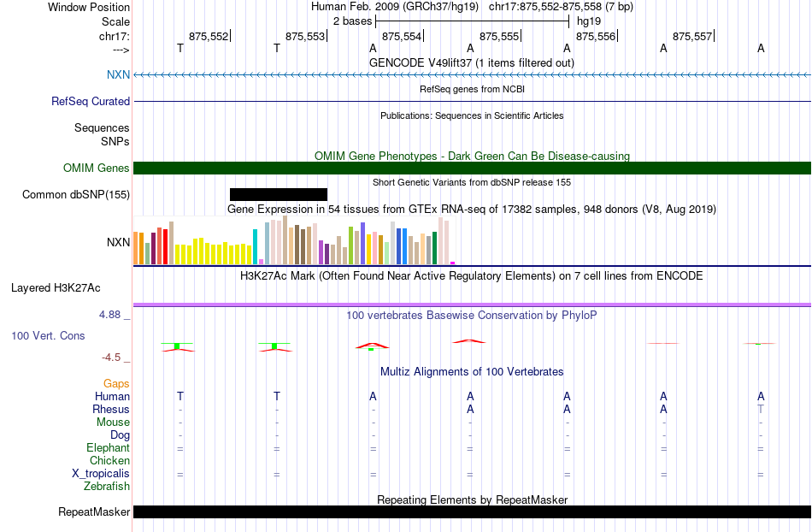Viewport: 812px width, 532px height.
Task: Click the NXN intron arrow line
Action: coord(473,75)
